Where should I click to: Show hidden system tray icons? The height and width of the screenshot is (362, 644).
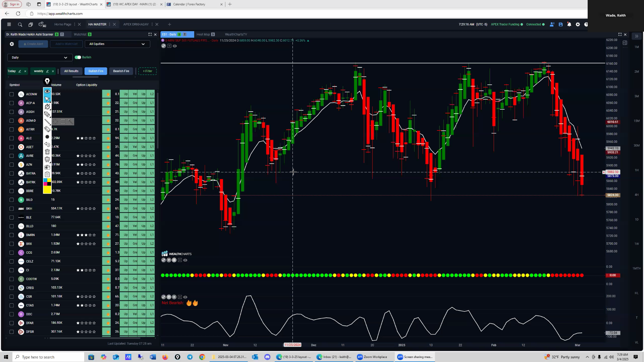click(587, 357)
